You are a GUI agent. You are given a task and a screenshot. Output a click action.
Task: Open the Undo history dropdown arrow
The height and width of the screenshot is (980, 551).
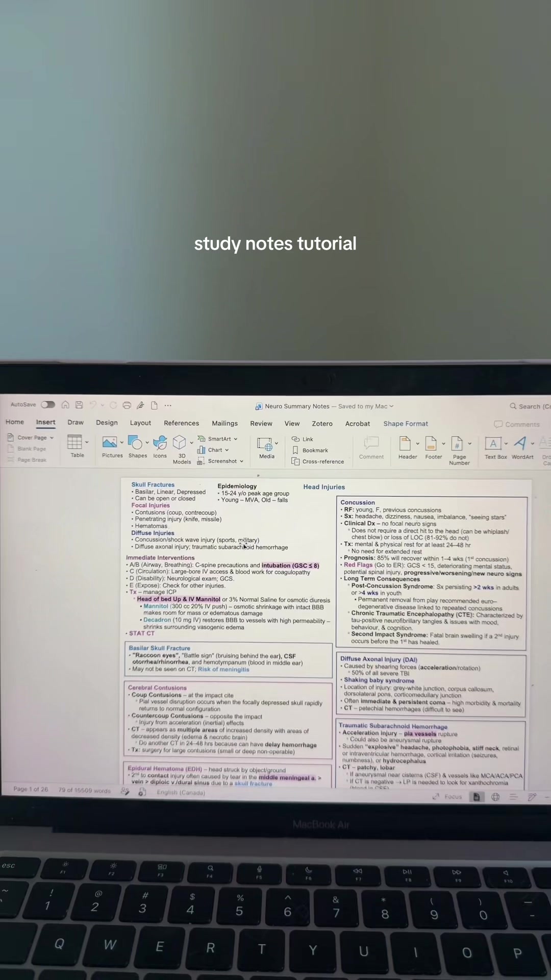click(x=102, y=405)
